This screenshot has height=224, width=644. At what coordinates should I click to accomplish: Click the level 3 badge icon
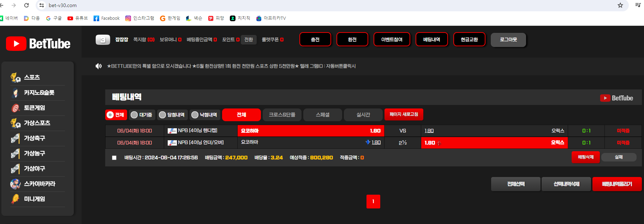[103, 40]
